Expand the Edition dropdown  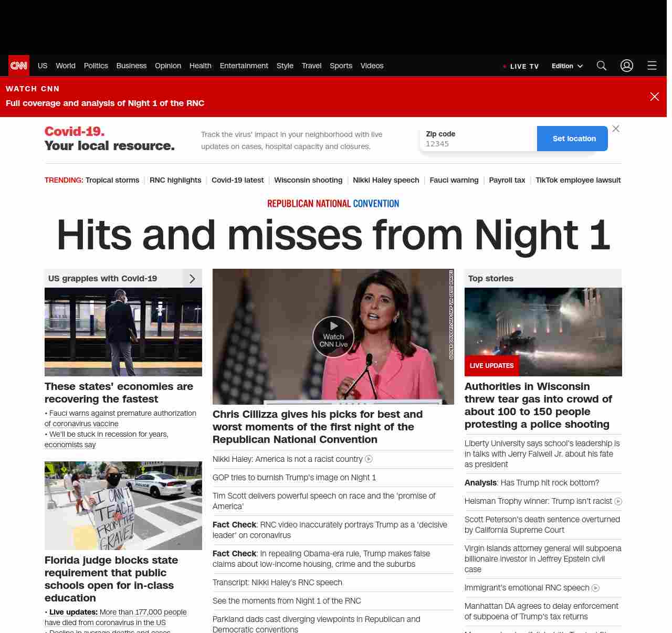click(x=567, y=66)
